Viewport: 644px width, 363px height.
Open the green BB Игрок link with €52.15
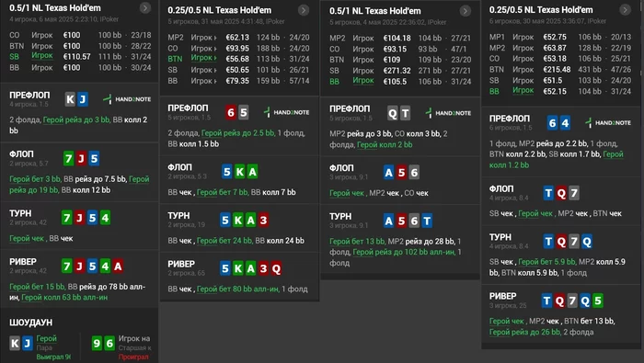click(523, 91)
